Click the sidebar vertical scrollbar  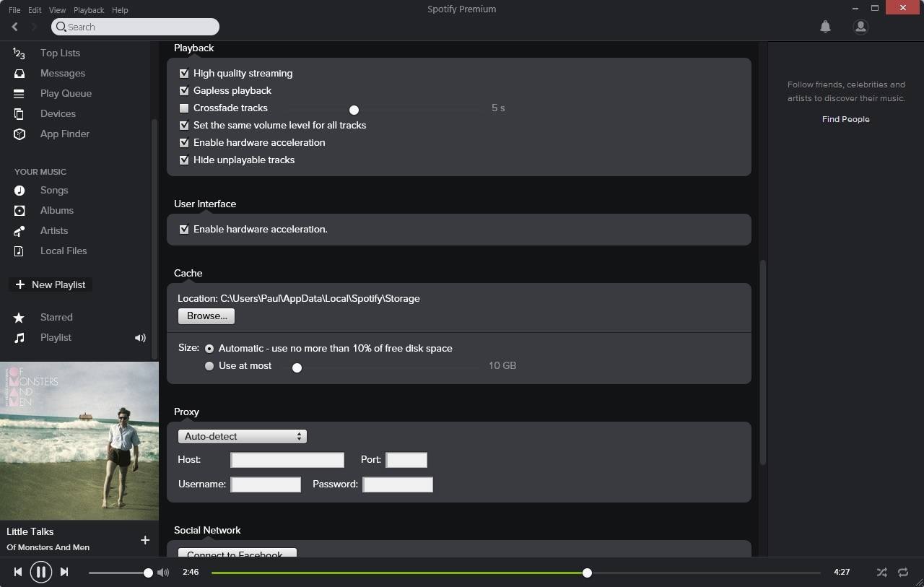pos(154,238)
